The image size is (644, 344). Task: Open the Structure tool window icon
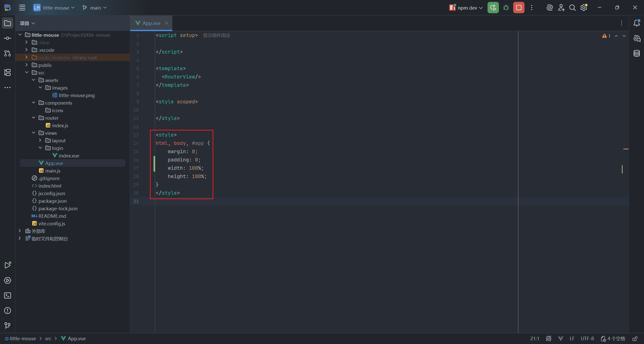8,72
